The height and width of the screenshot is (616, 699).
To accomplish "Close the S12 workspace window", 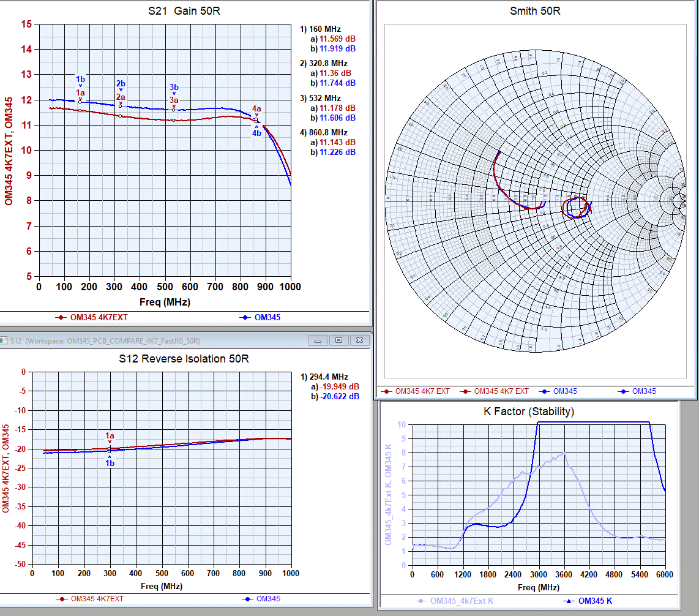I will tap(360, 341).
